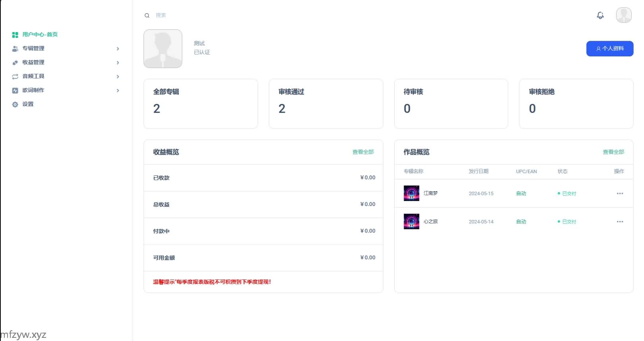Expand the 收益管理 submenu chevron

[x=118, y=62]
